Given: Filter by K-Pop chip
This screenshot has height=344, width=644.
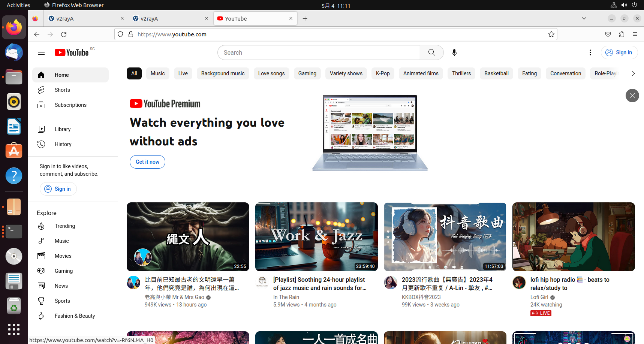Looking at the screenshot, I should [383, 73].
